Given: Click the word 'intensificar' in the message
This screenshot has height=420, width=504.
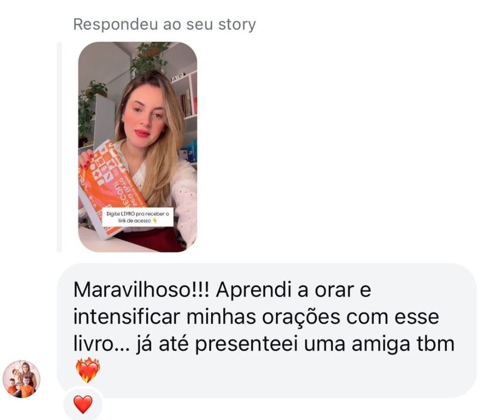Looking at the screenshot, I should click(x=126, y=317).
